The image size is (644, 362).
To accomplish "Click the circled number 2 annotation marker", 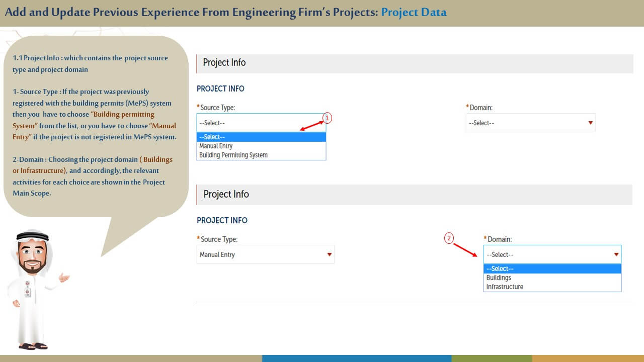I will [x=449, y=238].
